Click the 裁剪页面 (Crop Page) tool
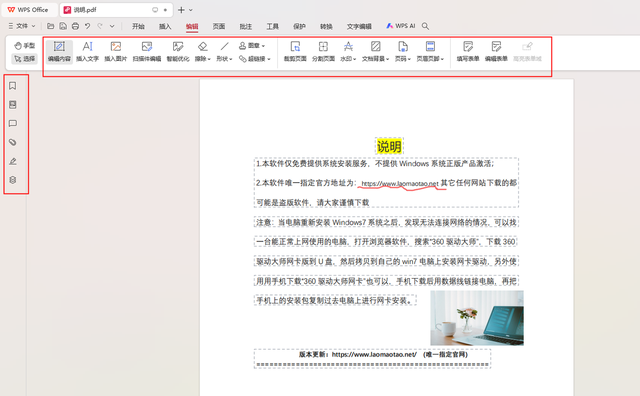This screenshot has width=640, height=396. click(x=295, y=51)
